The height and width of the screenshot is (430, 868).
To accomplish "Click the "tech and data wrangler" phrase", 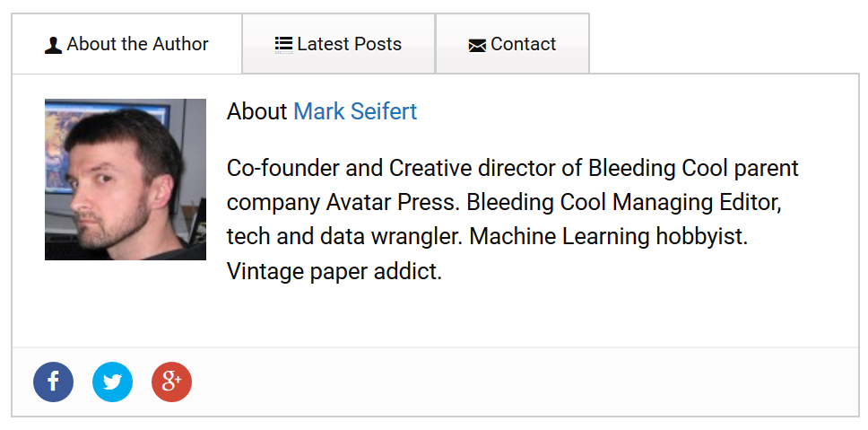I will pyautogui.click(x=343, y=237).
